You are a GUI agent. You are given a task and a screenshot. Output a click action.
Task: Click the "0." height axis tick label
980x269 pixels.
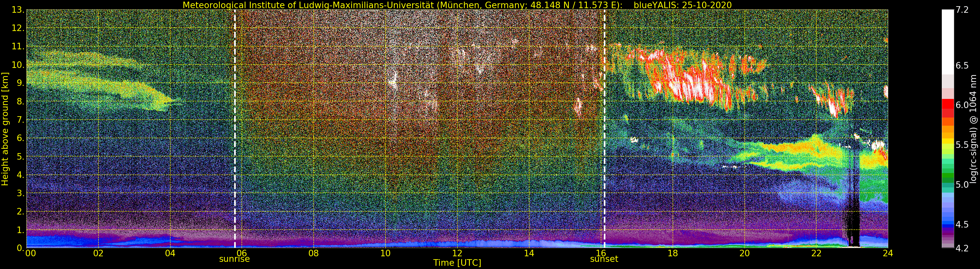pyautogui.click(x=20, y=248)
